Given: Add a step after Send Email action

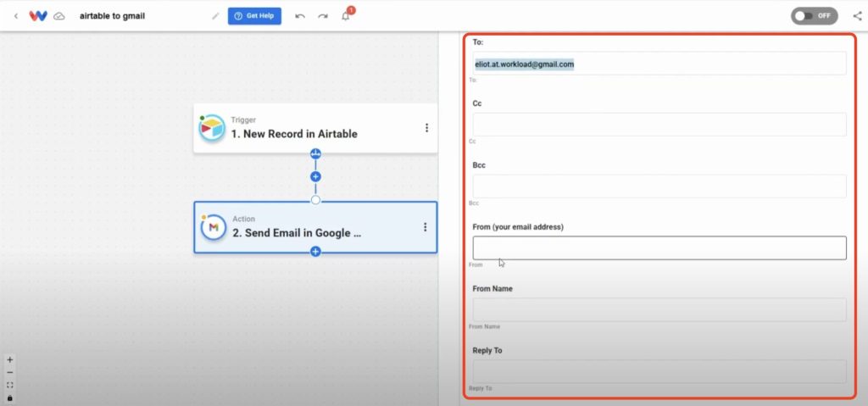Looking at the screenshot, I should click(x=315, y=252).
